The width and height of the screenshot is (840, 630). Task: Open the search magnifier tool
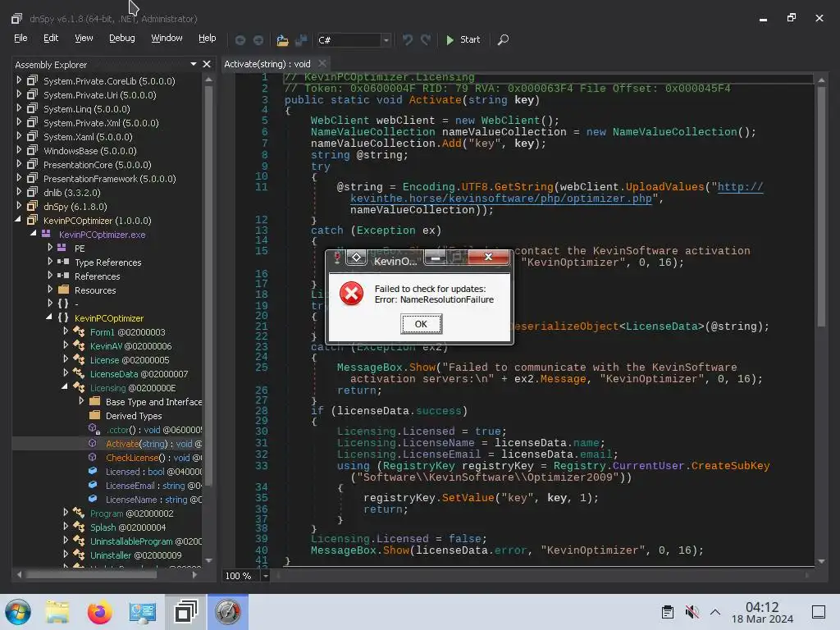click(503, 40)
